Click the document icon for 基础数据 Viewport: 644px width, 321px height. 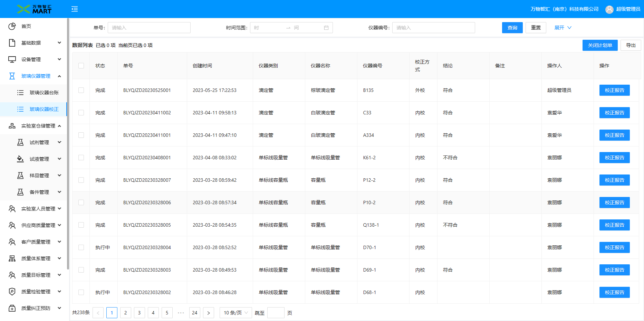(x=12, y=43)
